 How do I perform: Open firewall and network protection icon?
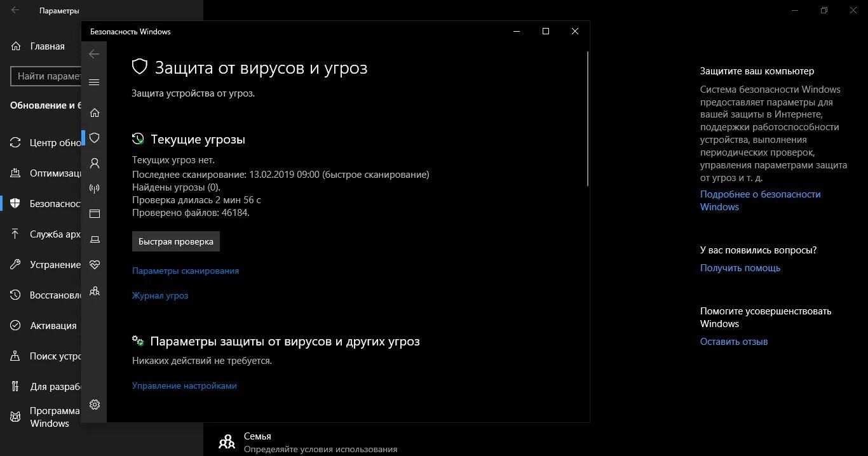point(95,189)
